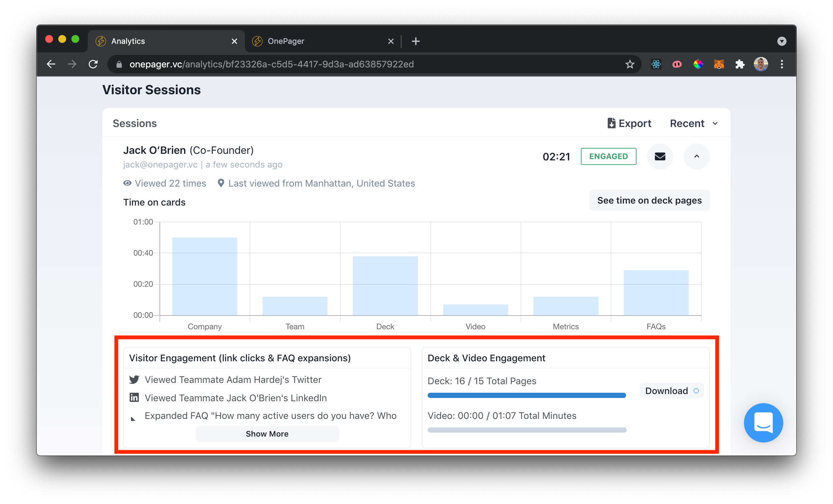
Task: Click the Download deck button
Action: [x=671, y=391]
